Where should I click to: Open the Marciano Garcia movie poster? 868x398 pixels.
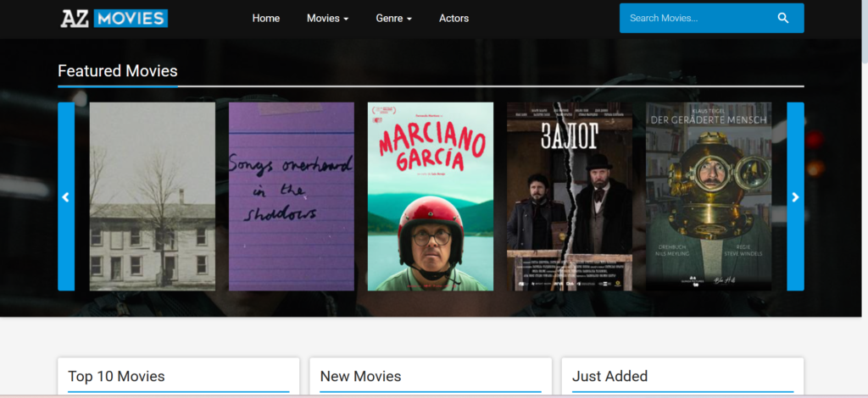(430, 196)
